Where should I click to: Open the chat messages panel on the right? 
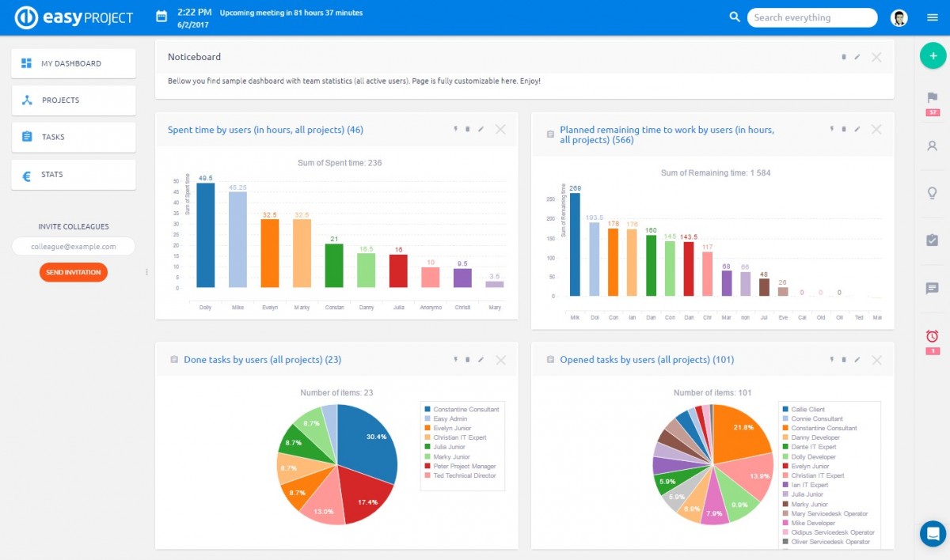click(x=932, y=288)
